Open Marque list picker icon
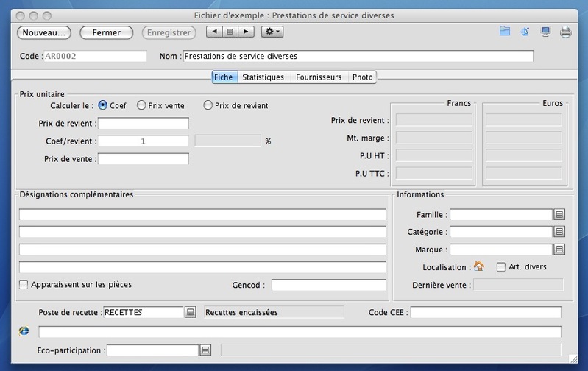Image resolution: width=588 pixels, height=371 pixels. (559, 250)
